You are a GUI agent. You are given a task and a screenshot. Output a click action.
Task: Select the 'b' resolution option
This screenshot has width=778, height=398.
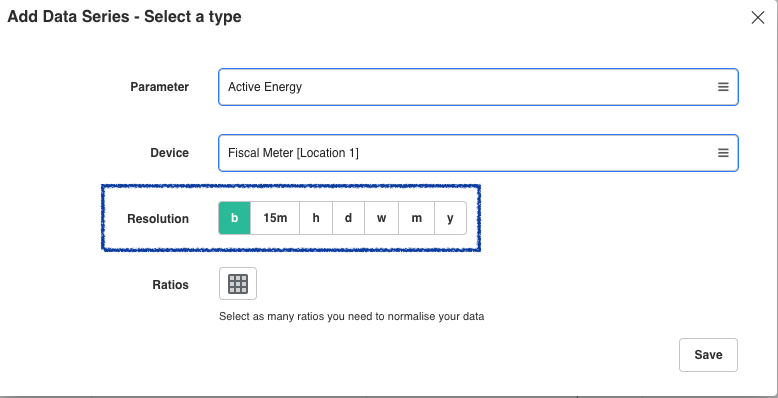pos(234,218)
